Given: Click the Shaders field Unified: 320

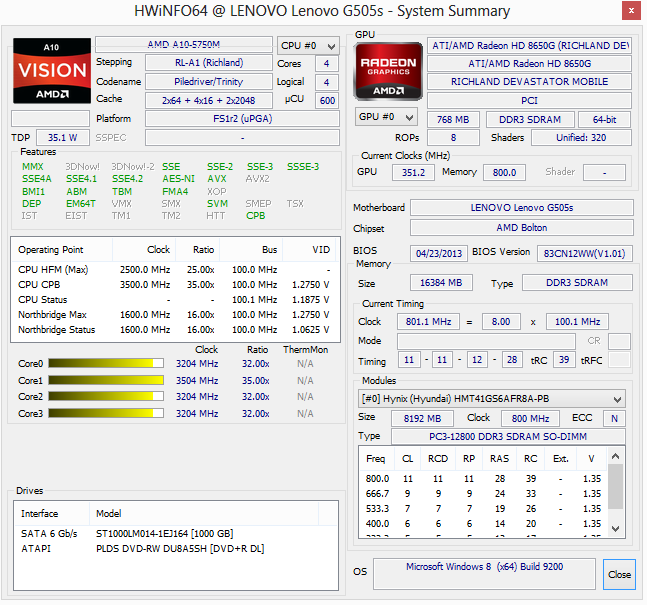Looking at the screenshot, I should click(x=581, y=138).
